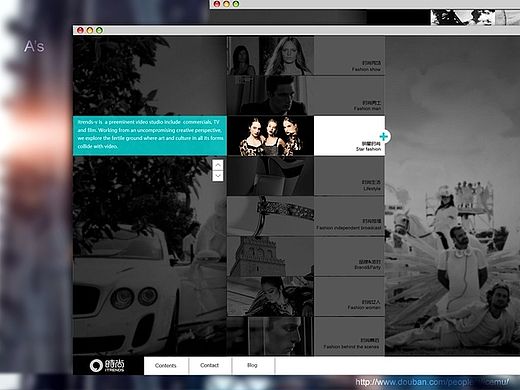Click the down arrow scroll button

(218, 176)
